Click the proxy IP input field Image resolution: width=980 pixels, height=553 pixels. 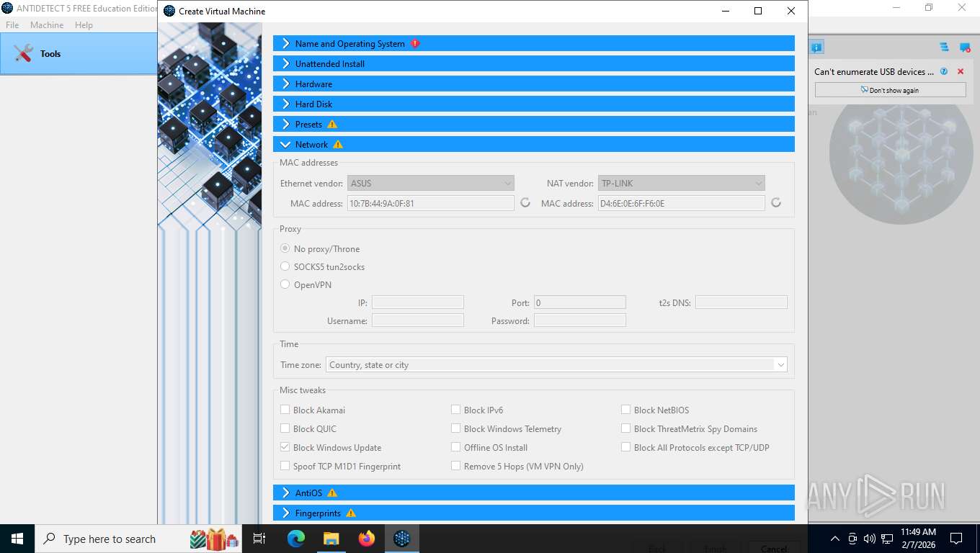click(x=418, y=302)
